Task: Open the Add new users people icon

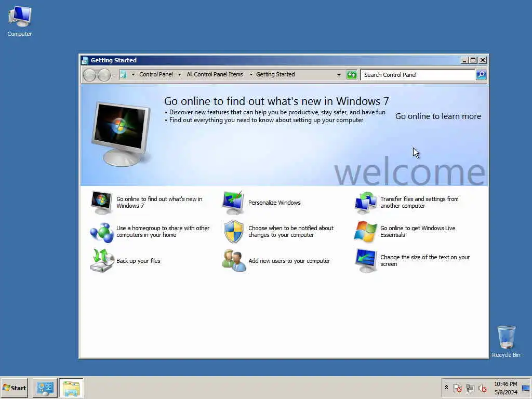Action: 234,261
